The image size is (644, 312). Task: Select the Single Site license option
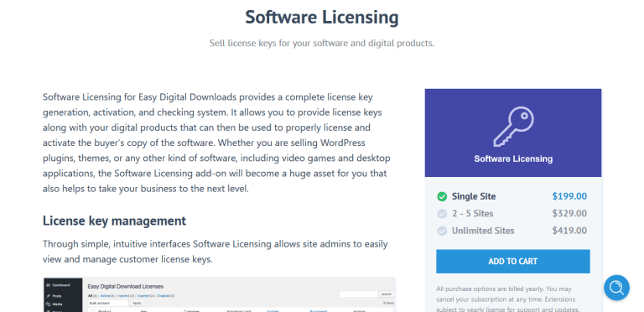512,196
